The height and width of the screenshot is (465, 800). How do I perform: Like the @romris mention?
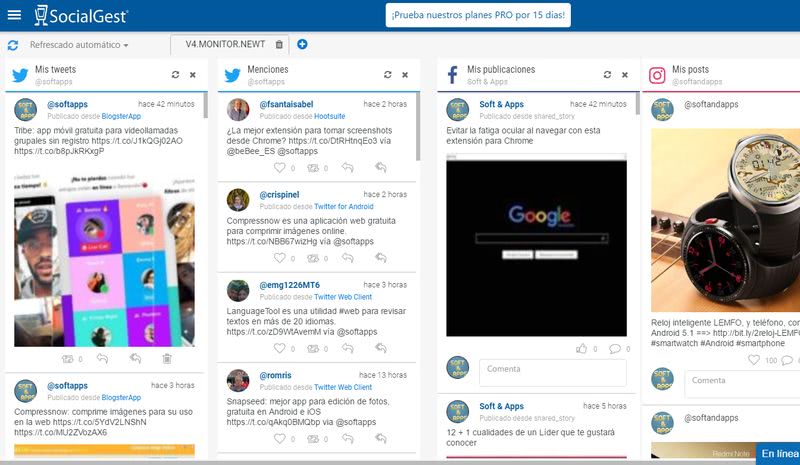pos(280,438)
